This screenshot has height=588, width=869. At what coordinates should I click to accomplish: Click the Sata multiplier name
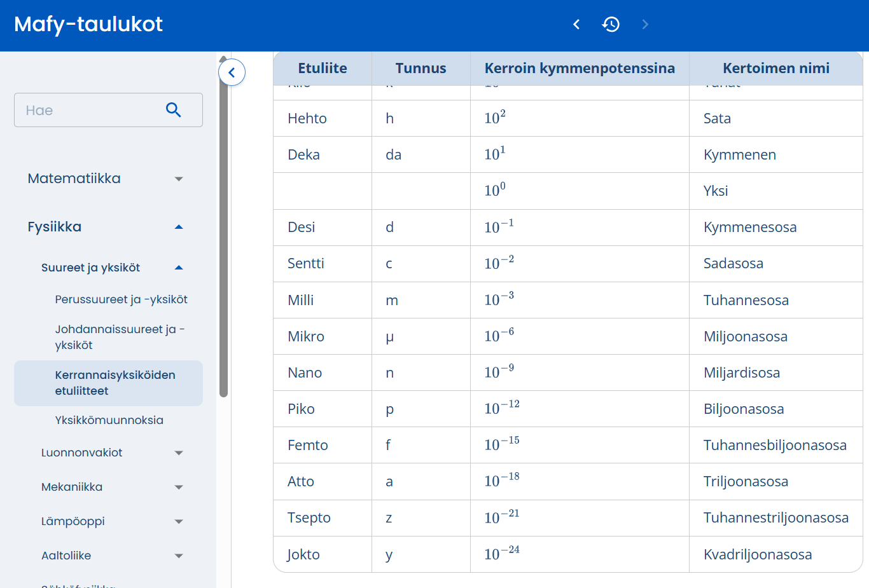click(717, 118)
